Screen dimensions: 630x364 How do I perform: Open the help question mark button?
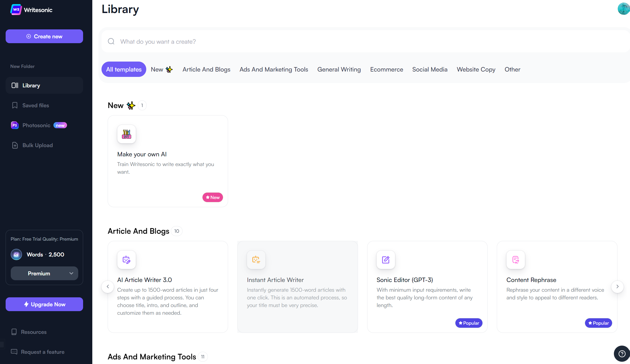[x=622, y=354]
